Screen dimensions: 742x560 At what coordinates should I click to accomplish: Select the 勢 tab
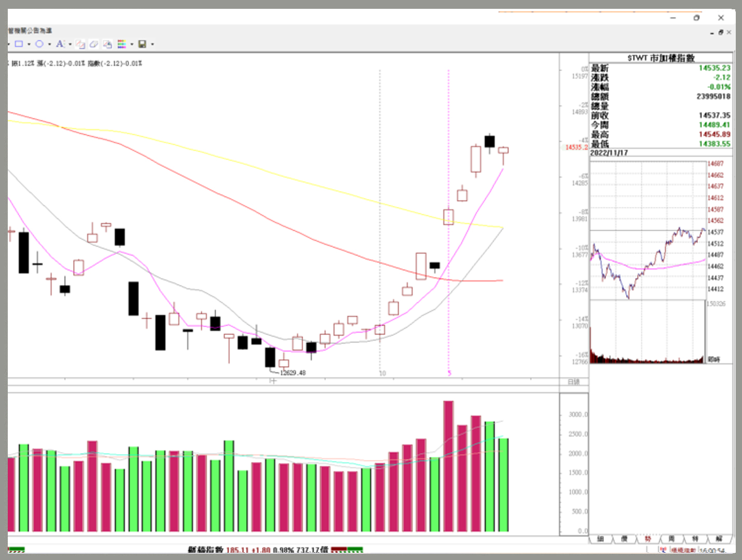(648, 539)
